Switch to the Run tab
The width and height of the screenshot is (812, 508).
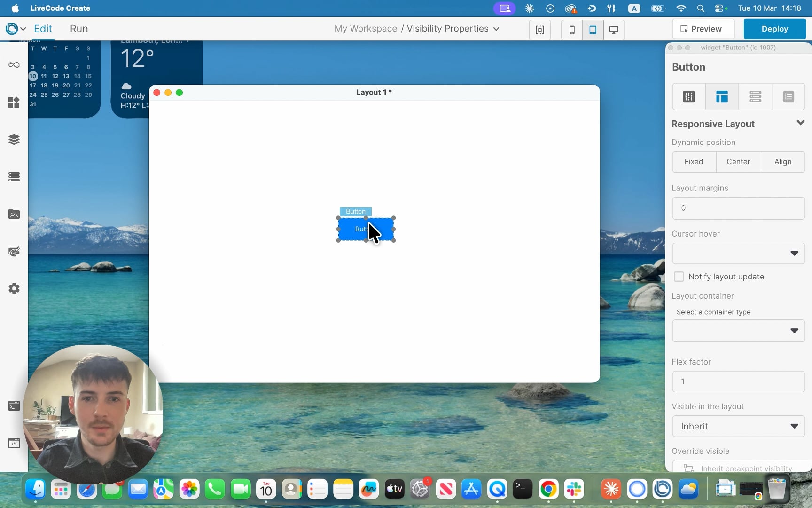click(79, 29)
